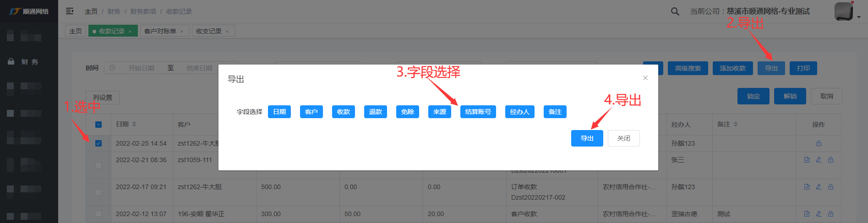The width and height of the screenshot is (868, 223).
Task: Click the edit pencil icon for 张三 row
Action: (819, 160)
